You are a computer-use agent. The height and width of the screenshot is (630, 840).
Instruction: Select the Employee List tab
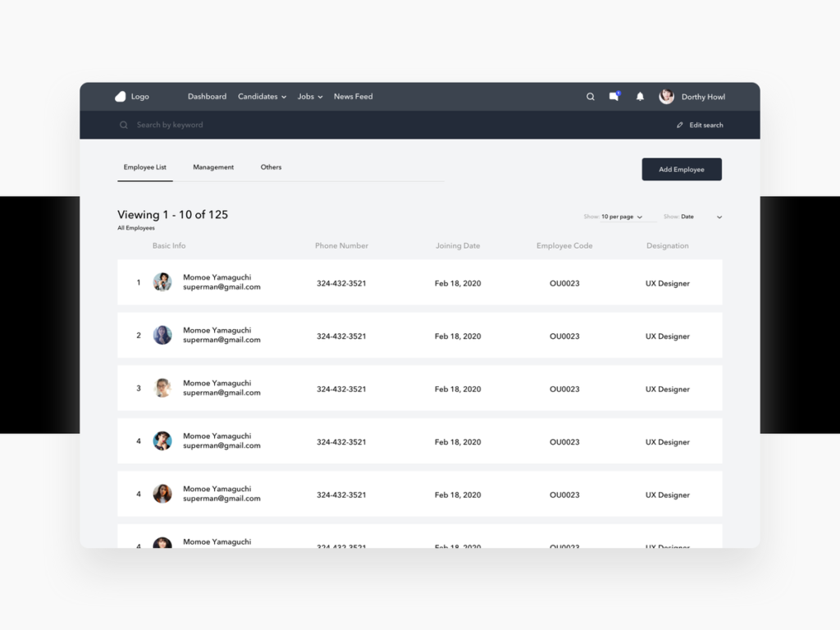144,167
